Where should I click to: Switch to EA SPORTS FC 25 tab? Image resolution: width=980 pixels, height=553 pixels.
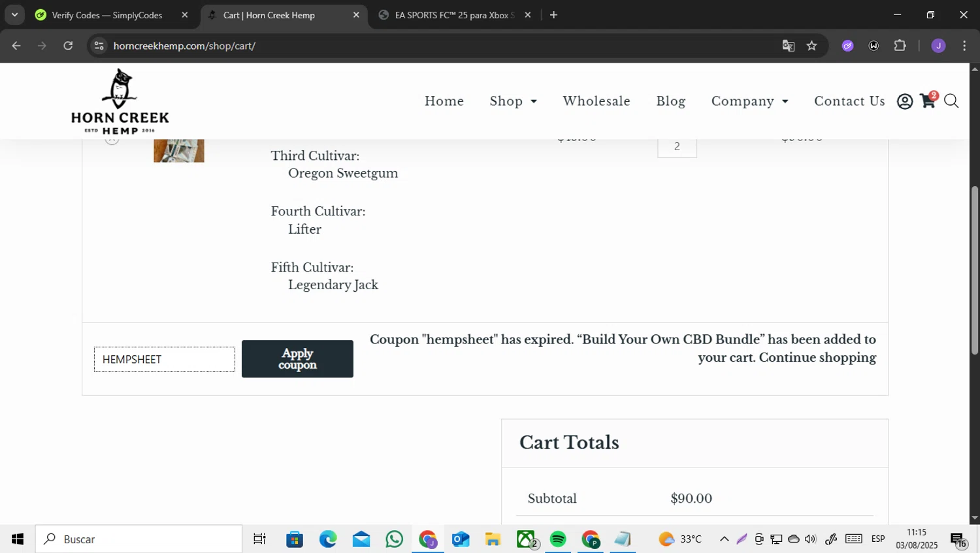455,15
